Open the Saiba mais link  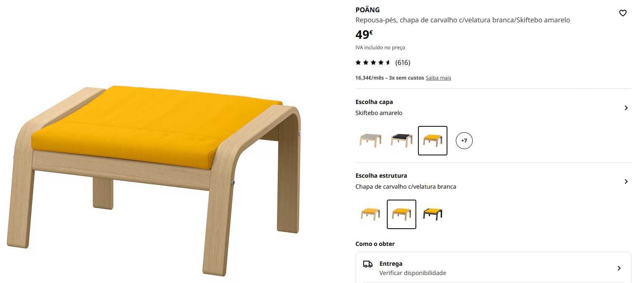[x=438, y=78]
